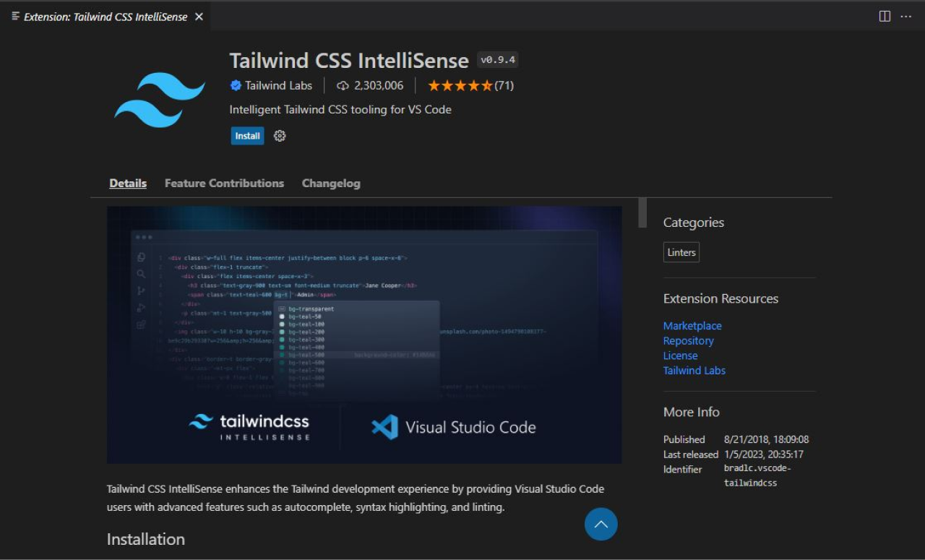The height and width of the screenshot is (560, 925).
Task: Open the Marketplace resource link
Action: click(692, 326)
